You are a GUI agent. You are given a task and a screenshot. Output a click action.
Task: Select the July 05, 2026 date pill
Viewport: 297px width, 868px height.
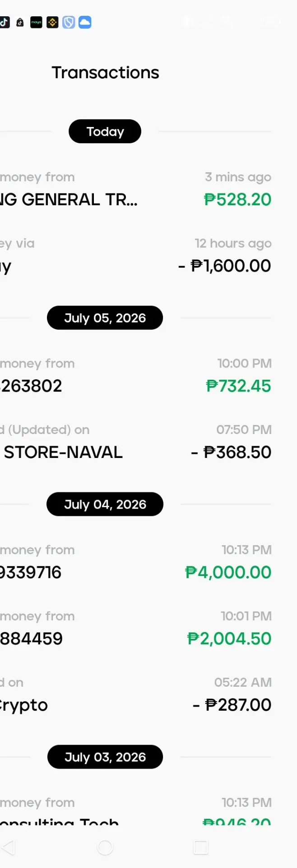tap(105, 318)
